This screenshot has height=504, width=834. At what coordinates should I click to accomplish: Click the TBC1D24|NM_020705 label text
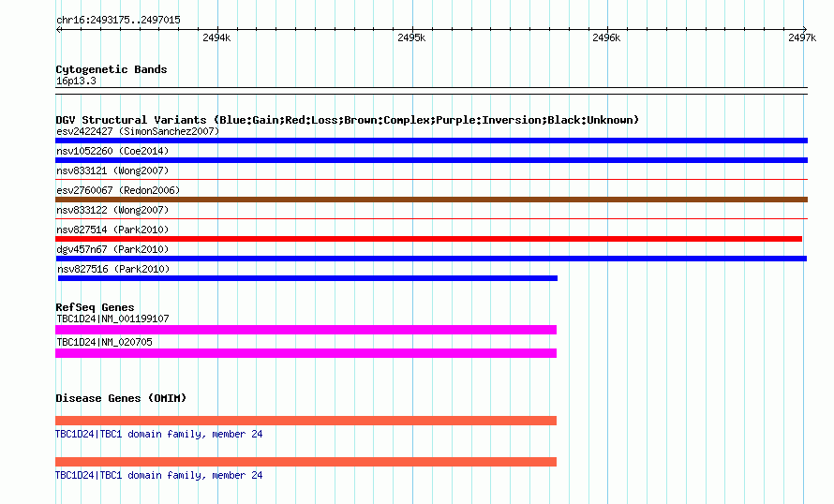tap(104, 342)
